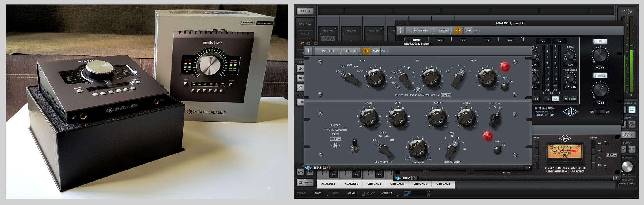Click PASTE in the Insert 1 window
The width and height of the screenshot is (644, 205).
click(385, 51)
